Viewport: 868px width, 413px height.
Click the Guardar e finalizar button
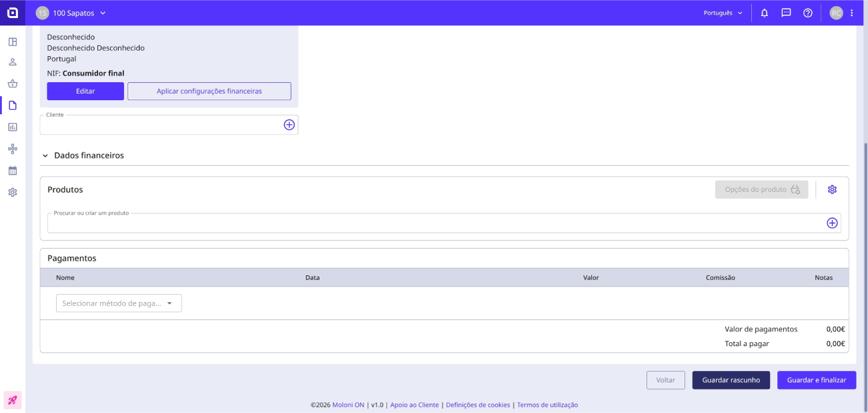[x=817, y=380]
